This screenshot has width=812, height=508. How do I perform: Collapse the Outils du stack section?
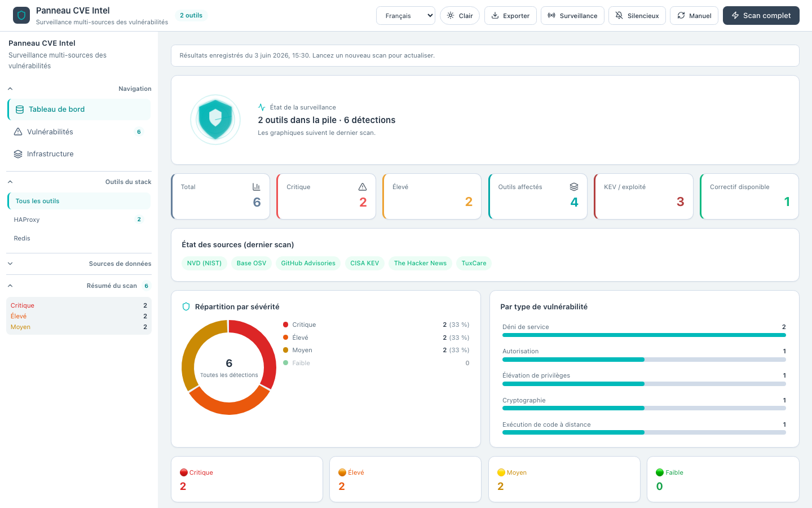click(x=79, y=182)
